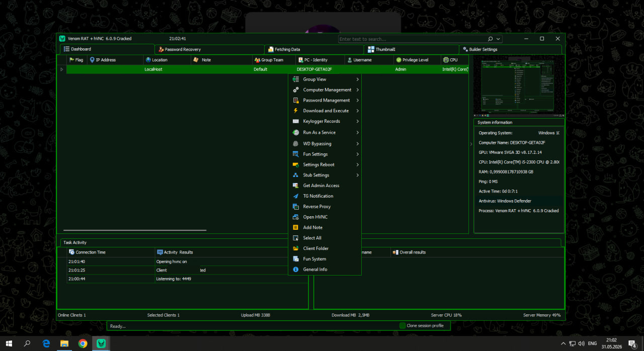Collapse the System information side panel arrow
This screenshot has width=644, height=351.
[471, 144]
